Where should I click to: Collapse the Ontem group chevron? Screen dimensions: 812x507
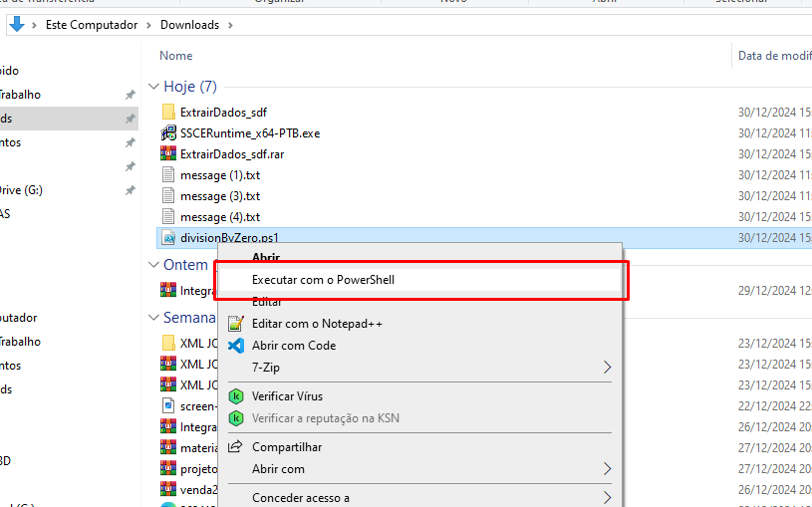click(153, 265)
